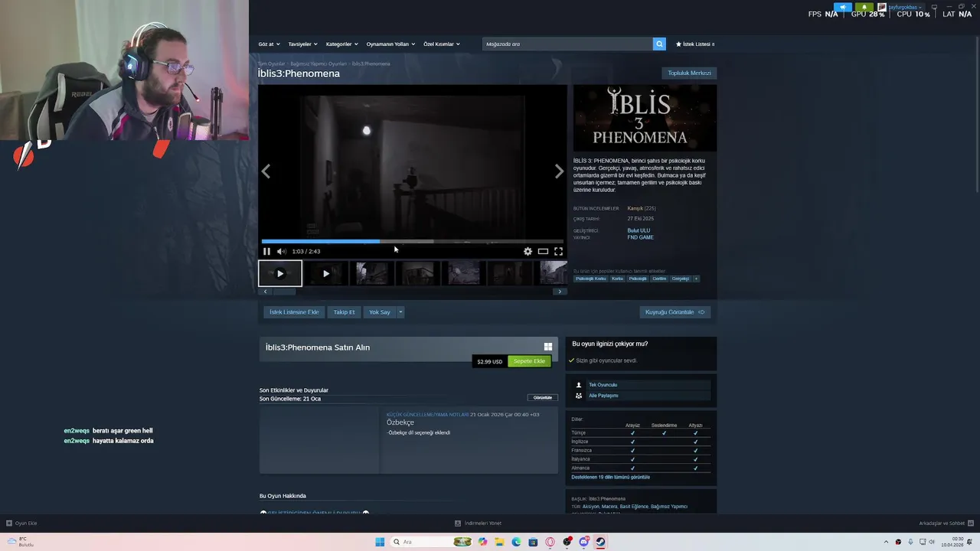Open trailer video settings gear
Screen dimensions: 980x551
tap(528, 251)
